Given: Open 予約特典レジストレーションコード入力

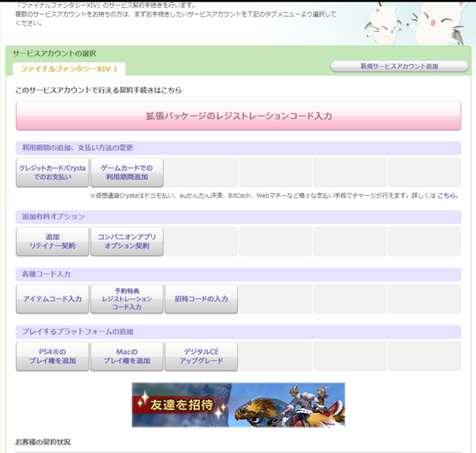Looking at the screenshot, I should 127,299.
